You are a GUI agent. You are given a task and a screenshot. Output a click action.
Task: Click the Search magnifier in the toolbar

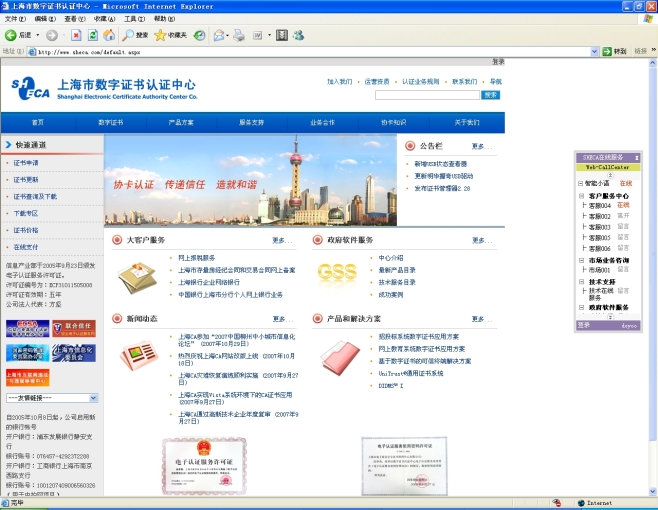(x=128, y=35)
